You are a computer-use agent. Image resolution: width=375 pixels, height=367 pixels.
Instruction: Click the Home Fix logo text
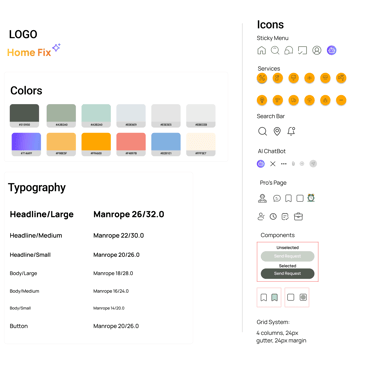(29, 53)
